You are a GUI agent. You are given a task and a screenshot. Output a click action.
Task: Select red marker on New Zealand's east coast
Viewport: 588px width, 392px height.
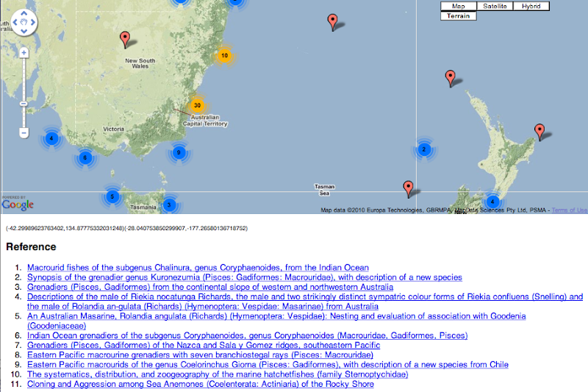[x=539, y=132]
